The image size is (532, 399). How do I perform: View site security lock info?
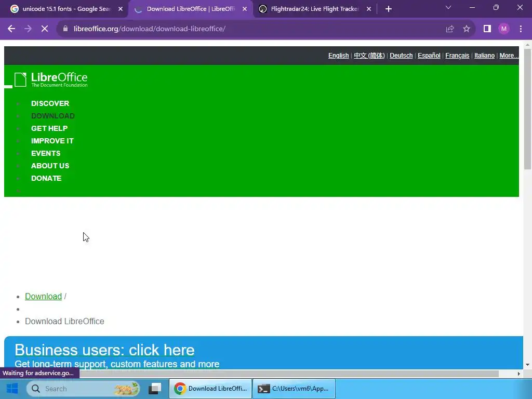click(65, 29)
